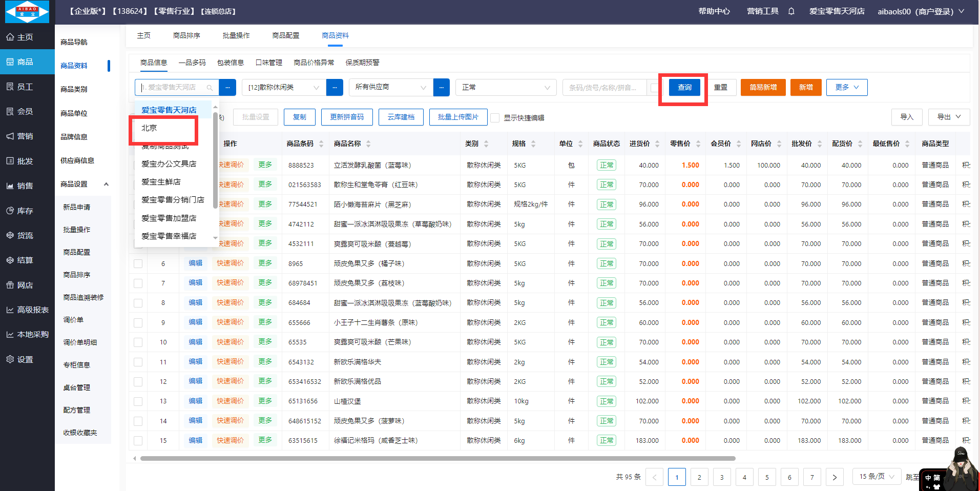Check row 10 checkbox
This screenshot has width=980, height=491.
[x=138, y=342]
